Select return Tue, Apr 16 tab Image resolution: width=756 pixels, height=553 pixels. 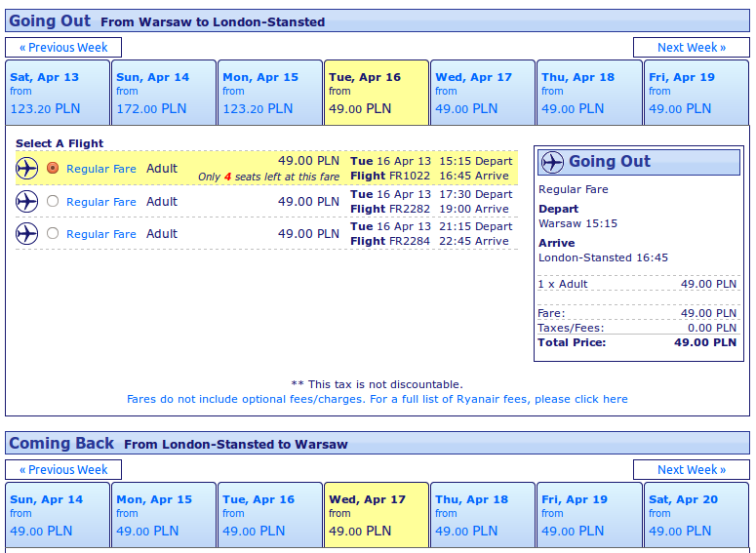tap(270, 515)
